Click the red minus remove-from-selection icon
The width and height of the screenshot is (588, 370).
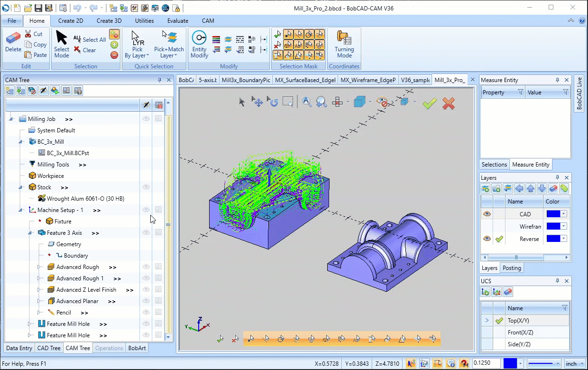click(x=114, y=55)
